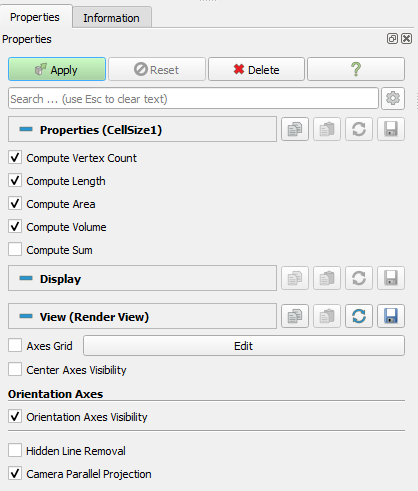Open the Axes Grid Edit dialog
Image resolution: width=418 pixels, height=491 pixels.
point(244,346)
